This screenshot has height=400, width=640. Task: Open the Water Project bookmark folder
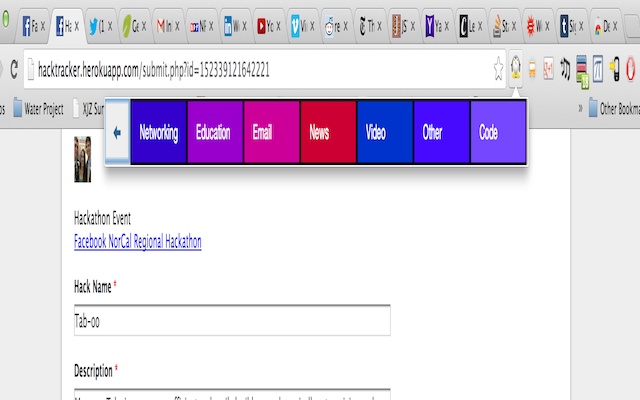coord(38,109)
